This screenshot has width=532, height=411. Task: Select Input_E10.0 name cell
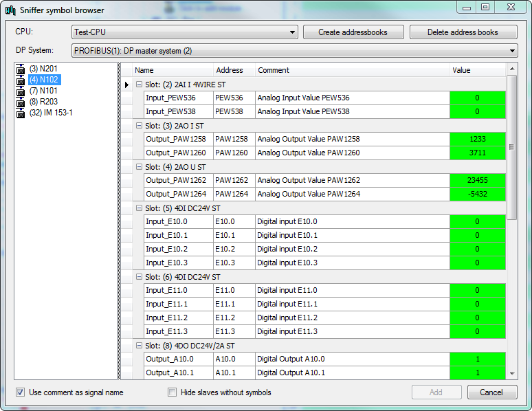coord(179,221)
